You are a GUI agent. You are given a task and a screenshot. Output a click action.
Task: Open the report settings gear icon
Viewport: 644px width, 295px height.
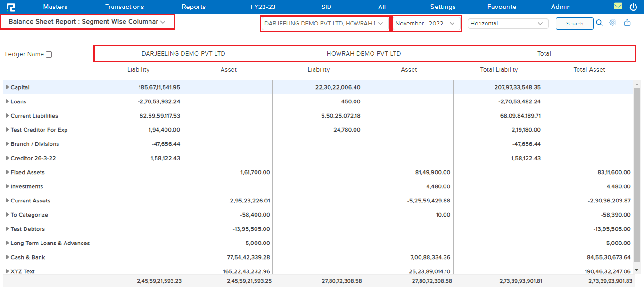tap(613, 23)
